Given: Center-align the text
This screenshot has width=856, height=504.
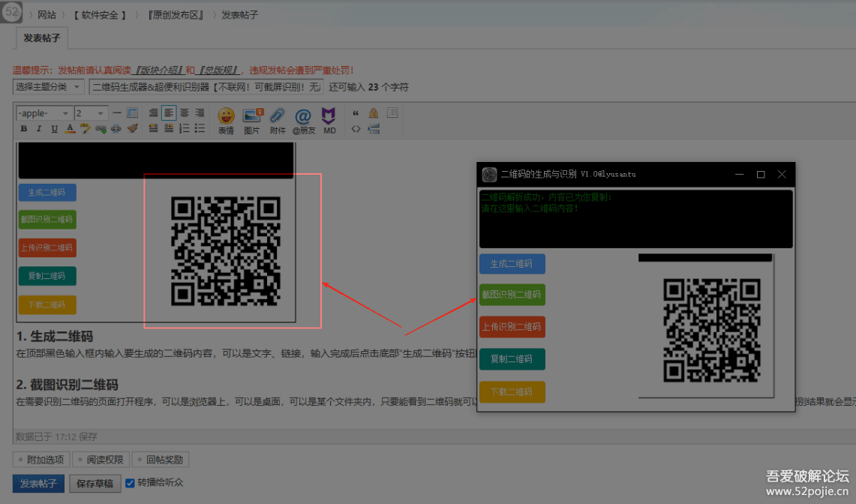Looking at the screenshot, I should [x=185, y=113].
